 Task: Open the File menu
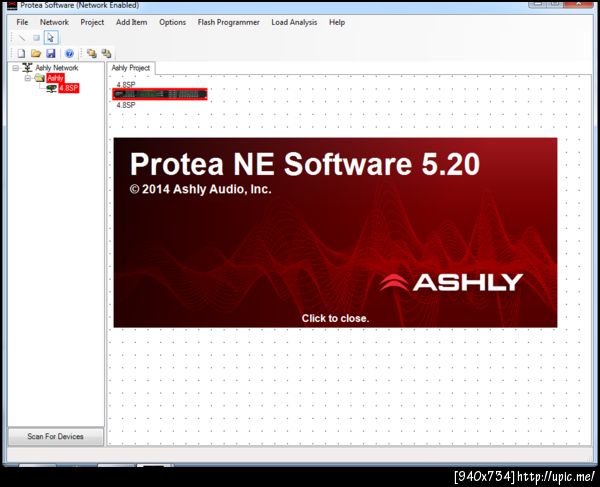tap(22, 22)
